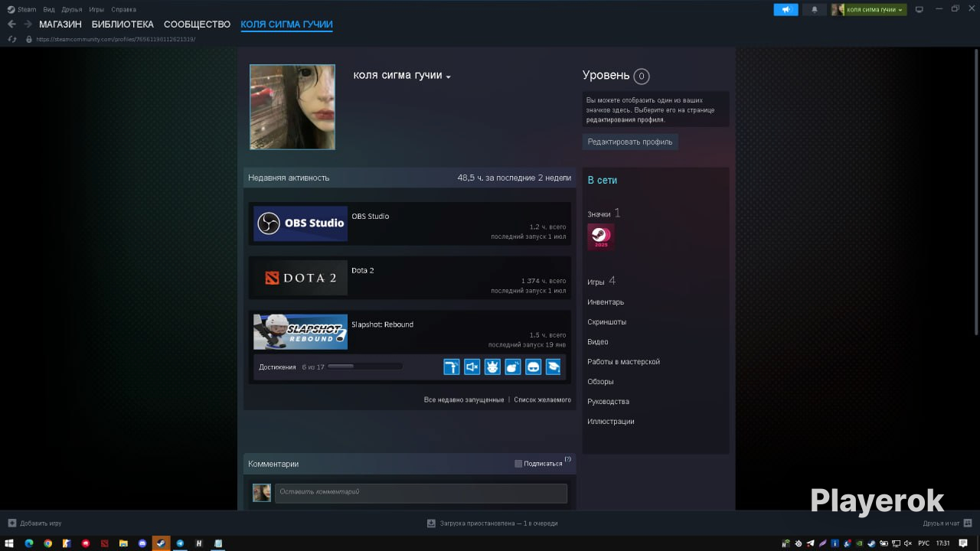Image resolution: width=980 pixels, height=551 pixels.
Task: Launch Google Chrome from the taskbar
Action: click(x=48, y=543)
